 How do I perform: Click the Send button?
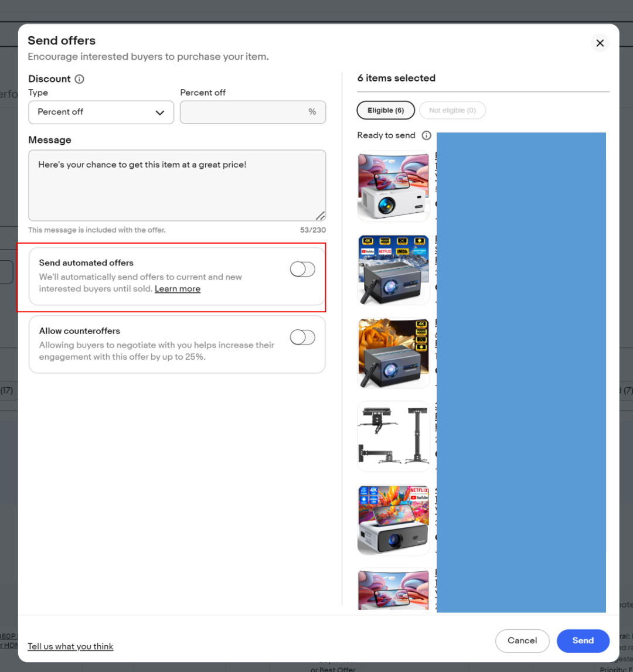(x=583, y=641)
